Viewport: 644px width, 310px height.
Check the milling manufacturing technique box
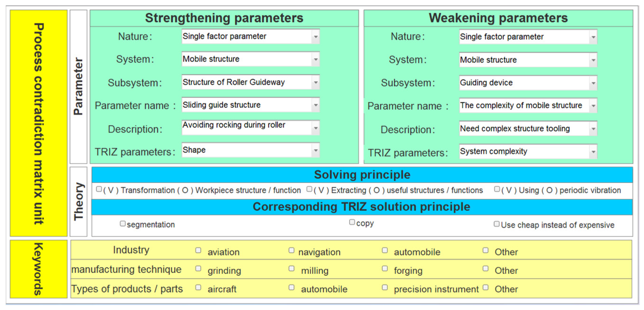[x=292, y=268]
